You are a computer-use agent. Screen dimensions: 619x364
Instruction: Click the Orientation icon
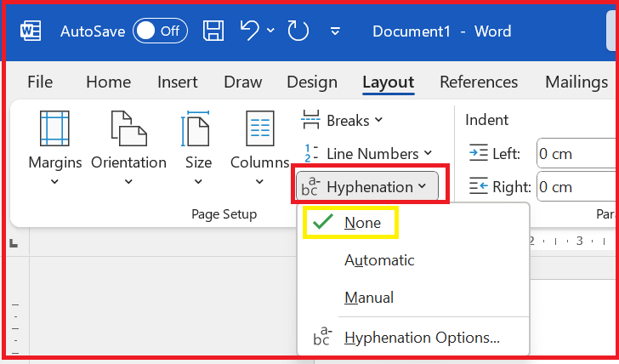(x=128, y=128)
